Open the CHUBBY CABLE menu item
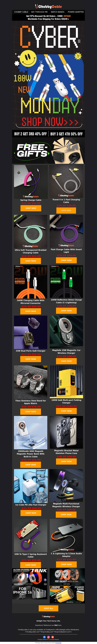Screen dimensions: 97x644 coord(21,12)
